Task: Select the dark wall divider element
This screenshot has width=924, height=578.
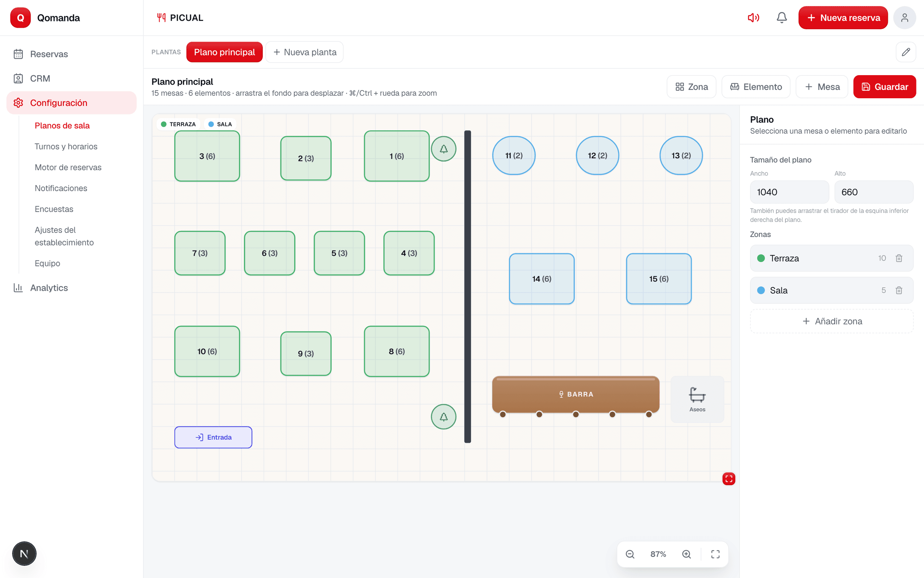Action: point(467,287)
